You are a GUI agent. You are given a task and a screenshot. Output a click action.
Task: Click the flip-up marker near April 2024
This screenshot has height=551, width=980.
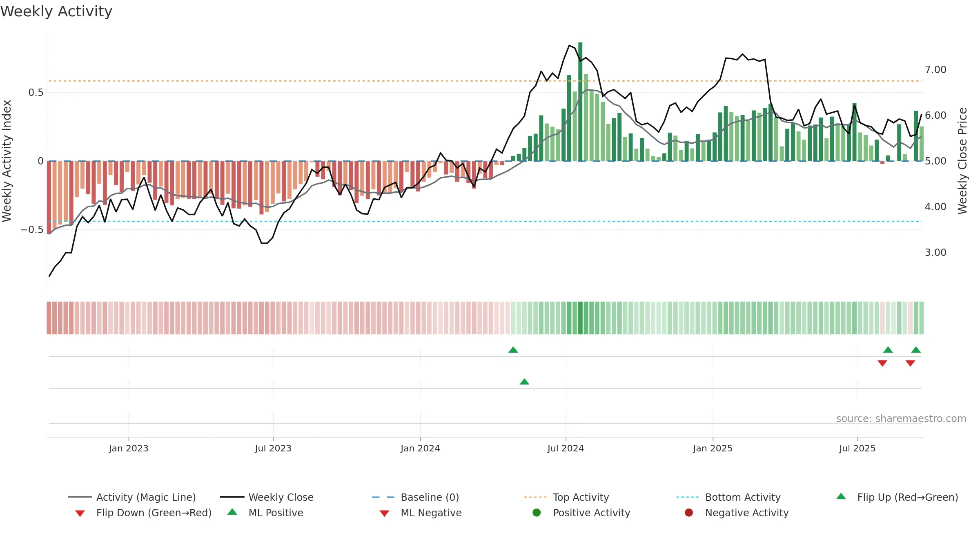point(513,350)
